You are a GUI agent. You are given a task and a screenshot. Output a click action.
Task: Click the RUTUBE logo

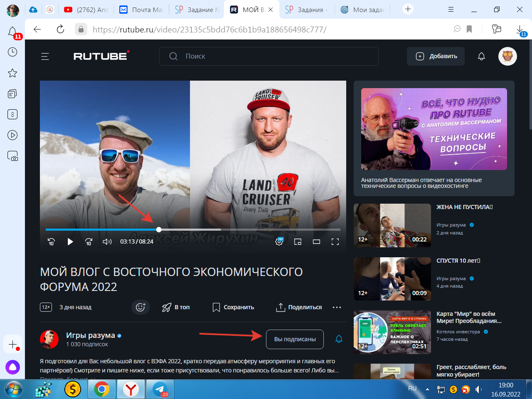coord(101,56)
